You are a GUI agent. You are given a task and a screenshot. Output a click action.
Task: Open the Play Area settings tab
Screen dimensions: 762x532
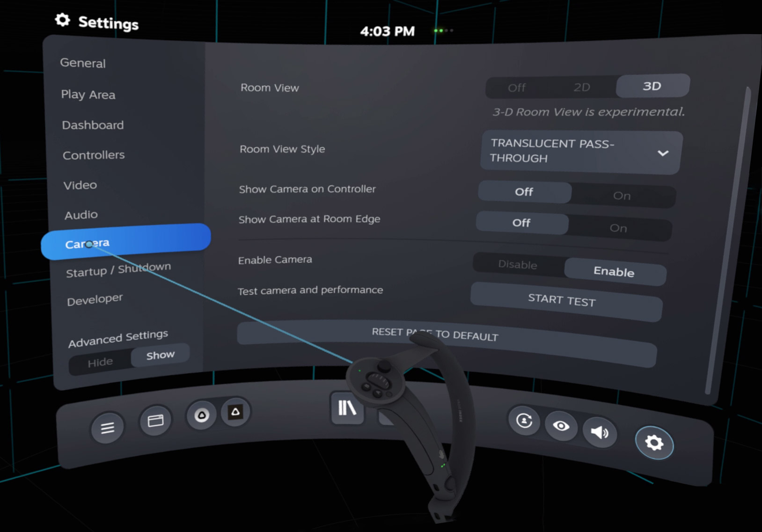(88, 95)
